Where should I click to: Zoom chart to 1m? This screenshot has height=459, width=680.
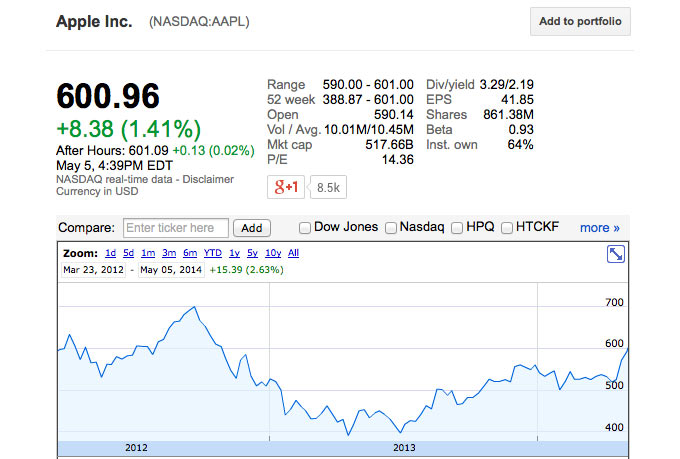[x=148, y=253]
